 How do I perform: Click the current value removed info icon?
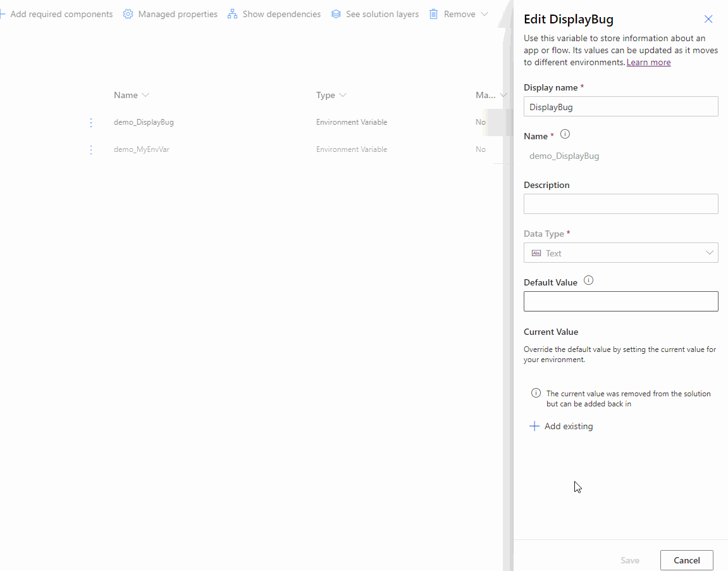click(536, 393)
